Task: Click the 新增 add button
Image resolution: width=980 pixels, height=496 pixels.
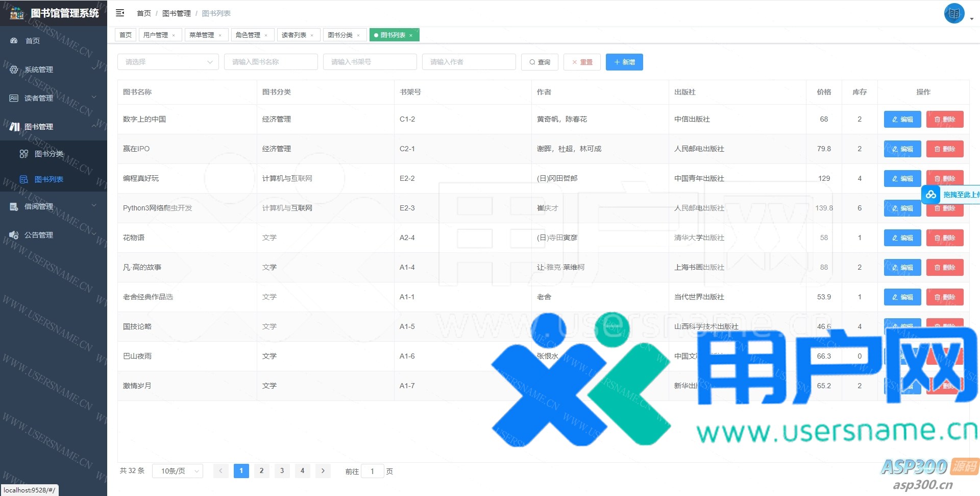Action: [624, 62]
